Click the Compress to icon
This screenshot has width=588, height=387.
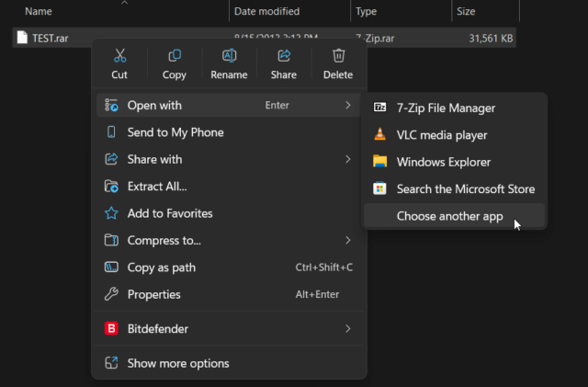111,240
